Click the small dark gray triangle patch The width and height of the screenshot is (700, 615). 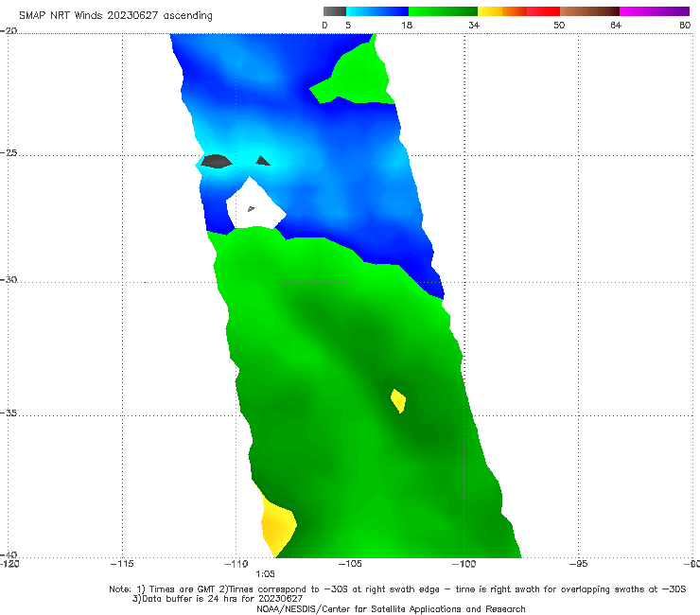(263, 161)
